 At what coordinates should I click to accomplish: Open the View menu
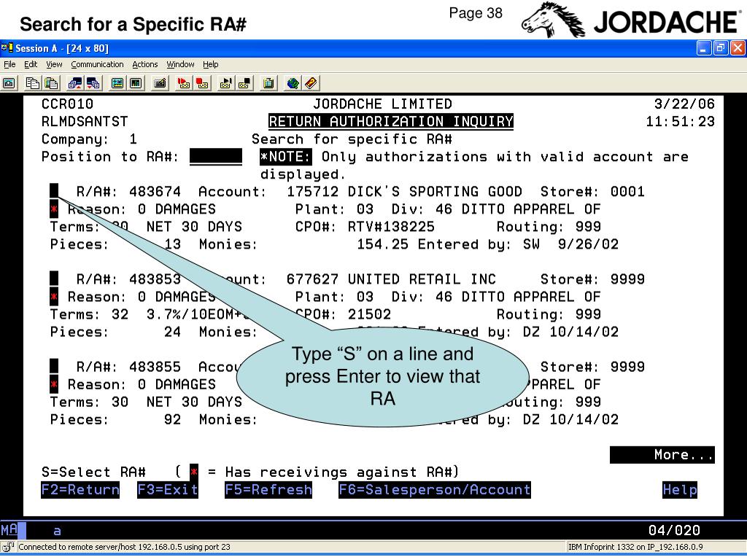pyautogui.click(x=54, y=64)
